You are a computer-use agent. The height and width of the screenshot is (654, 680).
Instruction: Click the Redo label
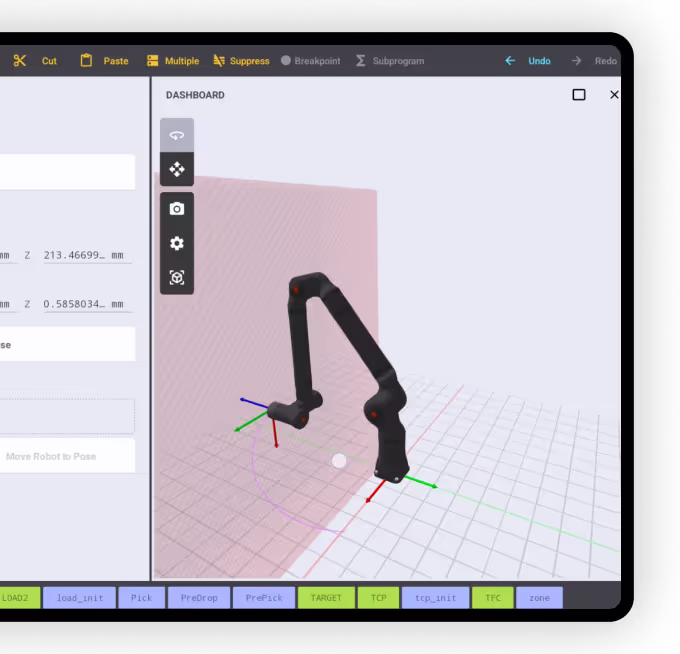[x=605, y=61]
